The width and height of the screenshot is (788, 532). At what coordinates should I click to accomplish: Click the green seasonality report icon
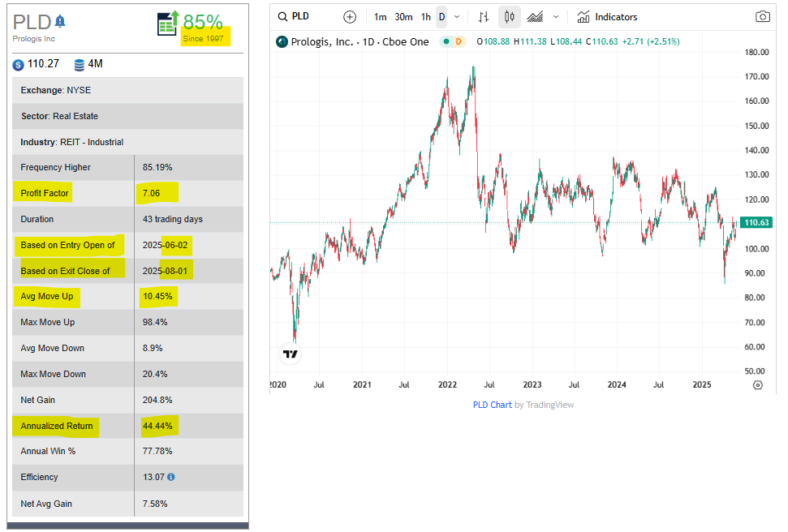(x=168, y=23)
